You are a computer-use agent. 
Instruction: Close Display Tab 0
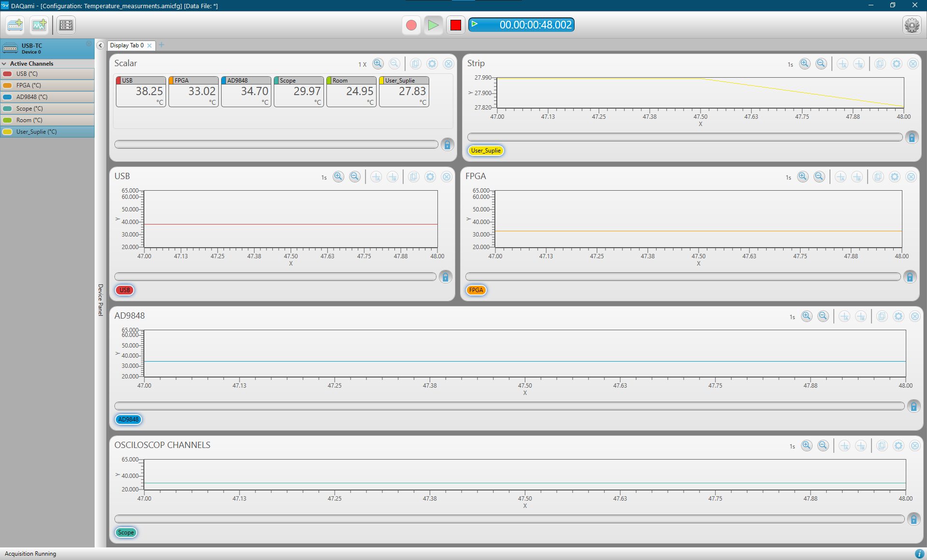point(150,45)
